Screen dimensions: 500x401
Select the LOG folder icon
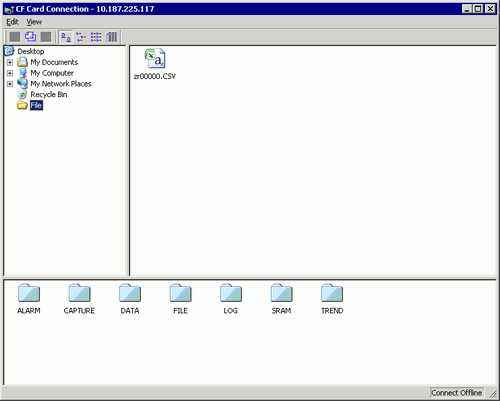tap(231, 299)
